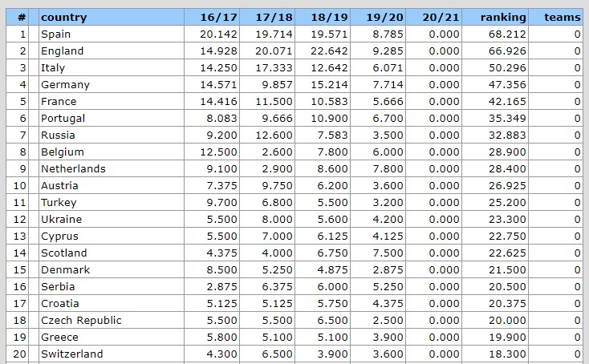Viewport: 589px width, 364px height.
Task: Click Spain's ranking value 68.212
Action: click(x=509, y=34)
